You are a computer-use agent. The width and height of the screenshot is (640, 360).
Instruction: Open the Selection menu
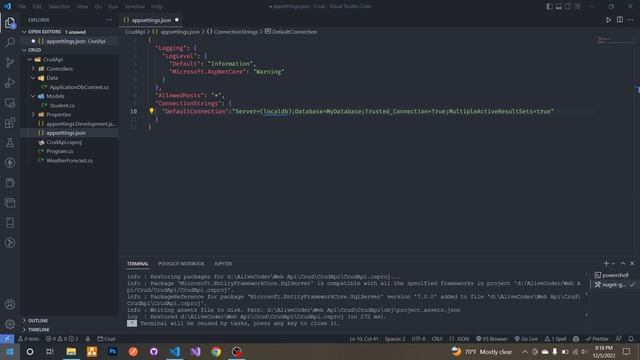click(x=59, y=7)
